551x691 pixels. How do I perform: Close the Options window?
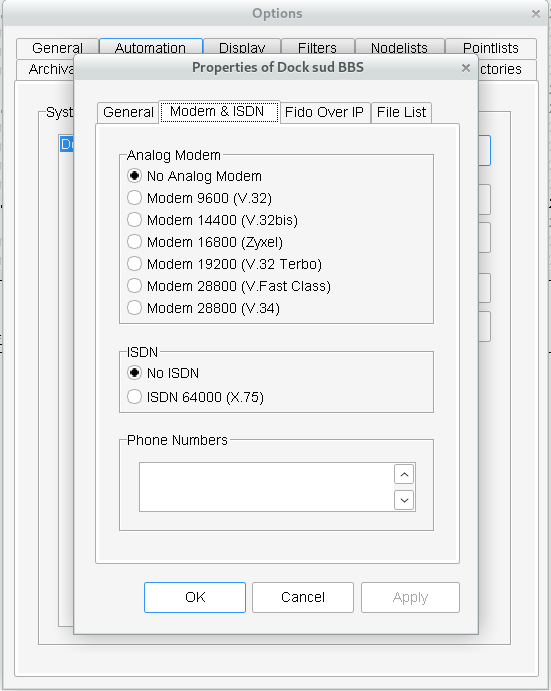tap(536, 14)
